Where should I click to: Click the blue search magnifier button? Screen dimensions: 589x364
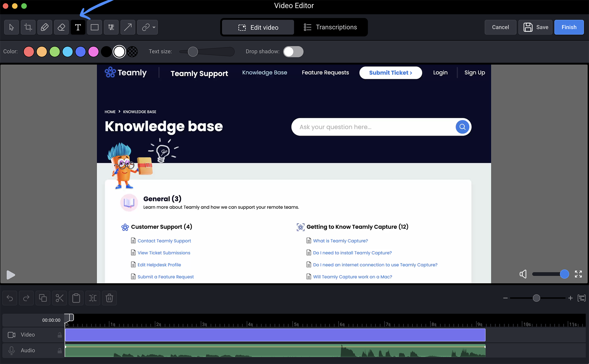pyautogui.click(x=462, y=127)
